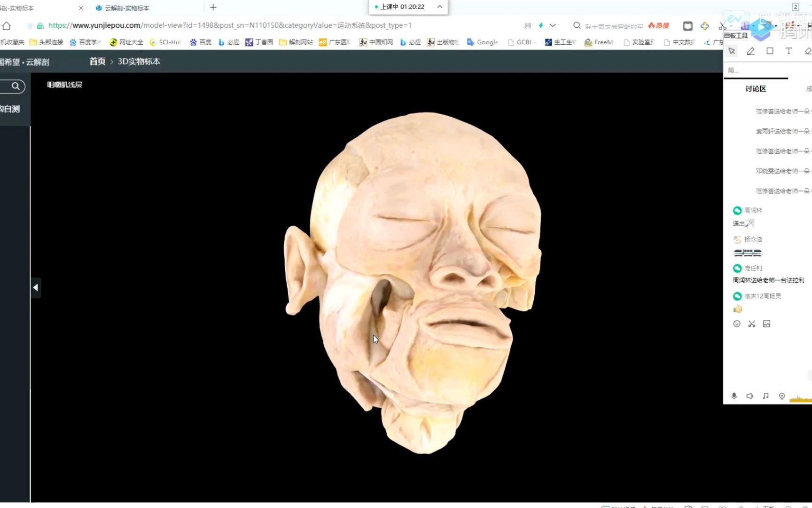The image size is (812, 508).
Task: Click the 庞任钊 chat username
Action: 753,268
